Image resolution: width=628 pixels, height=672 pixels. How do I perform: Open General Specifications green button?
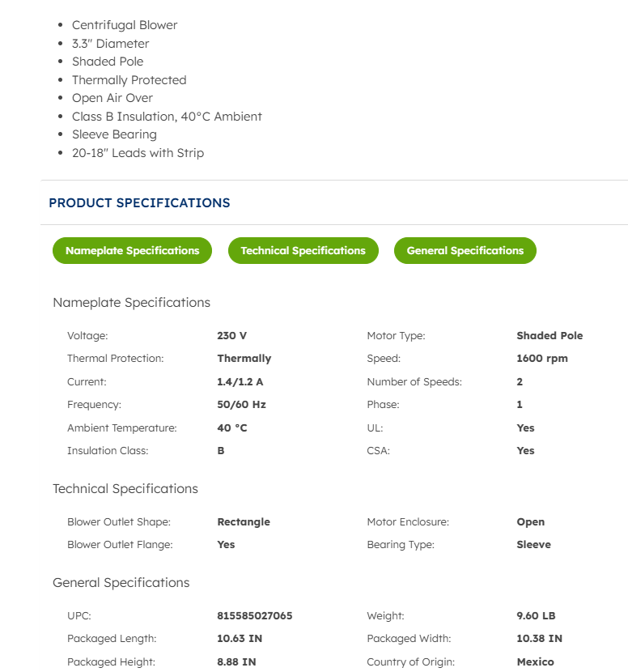tap(465, 251)
